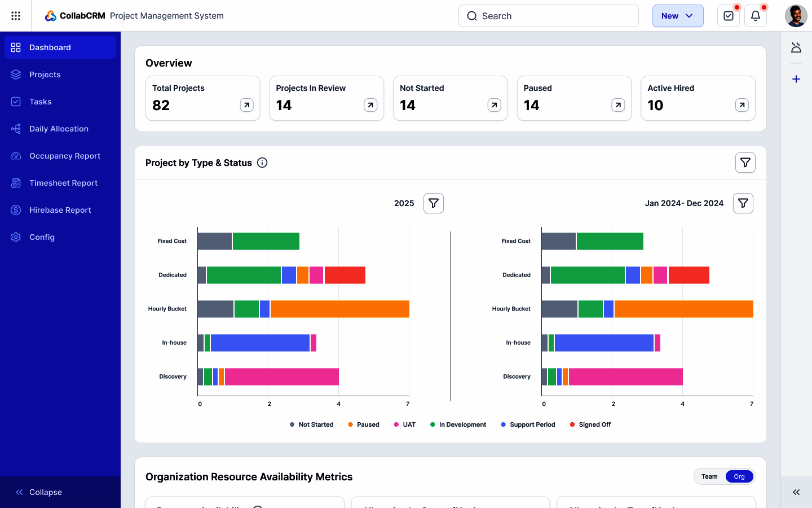
Task: Click the plus icon in right sidebar
Action: pyautogui.click(x=796, y=79)
